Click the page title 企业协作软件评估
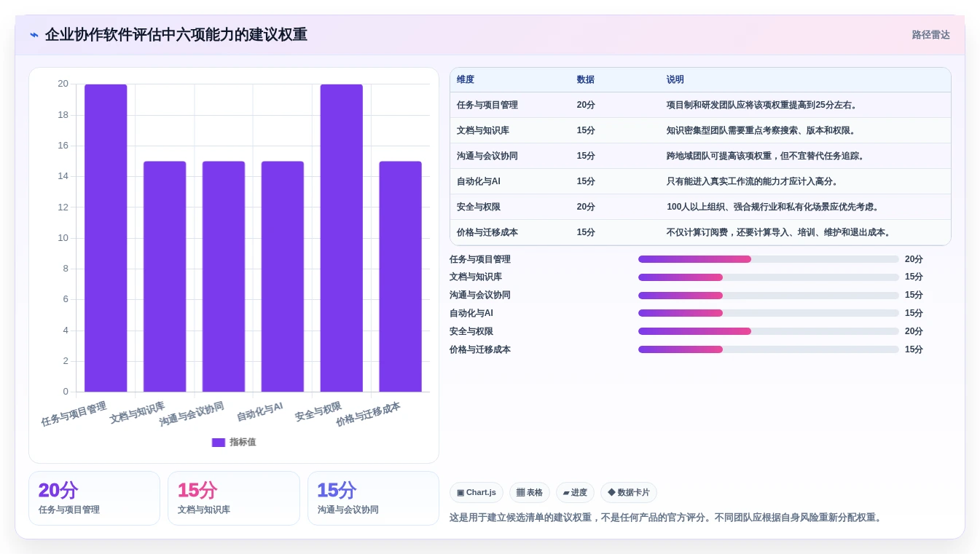Screen dimensions: 980x554 coord(176,35)
